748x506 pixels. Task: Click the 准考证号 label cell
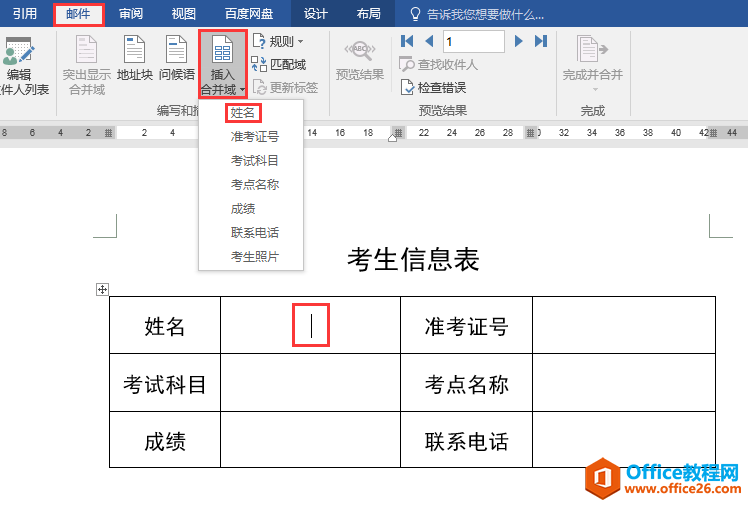pos(467,325)
